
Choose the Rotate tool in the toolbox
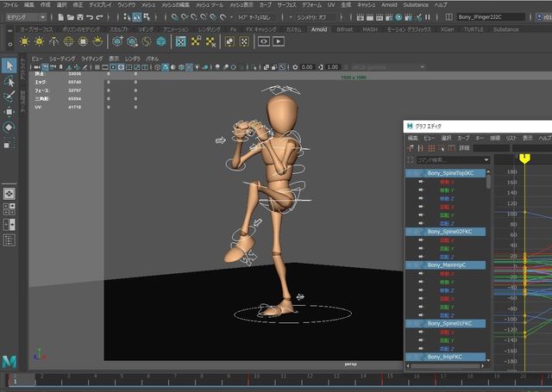pos(9,128)
